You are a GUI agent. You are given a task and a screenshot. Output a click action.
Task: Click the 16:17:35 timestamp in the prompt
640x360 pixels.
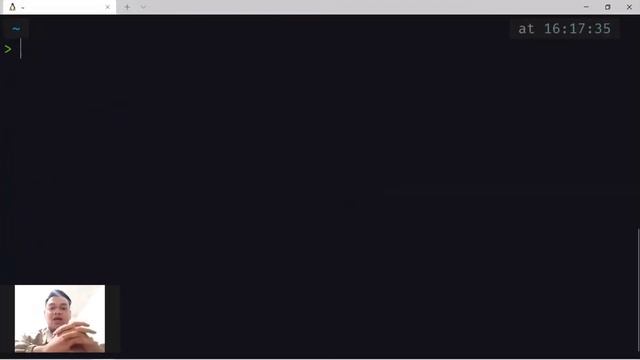point(577,29)
